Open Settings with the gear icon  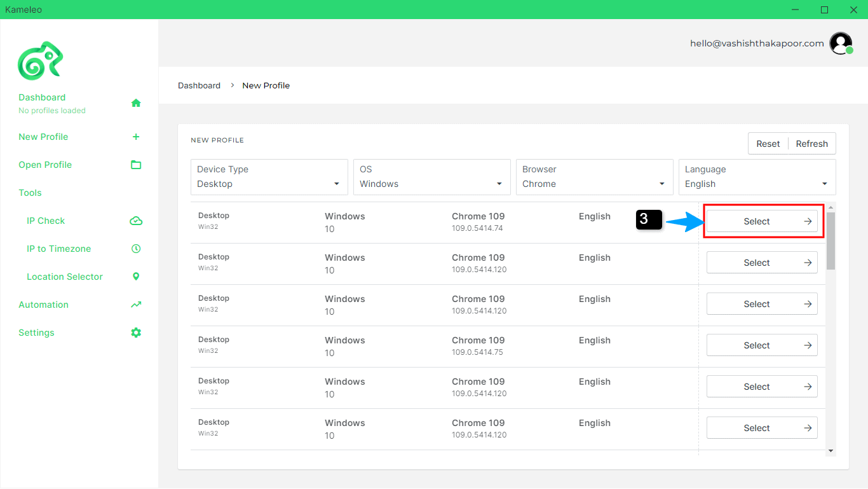click(x=136, y=333)
